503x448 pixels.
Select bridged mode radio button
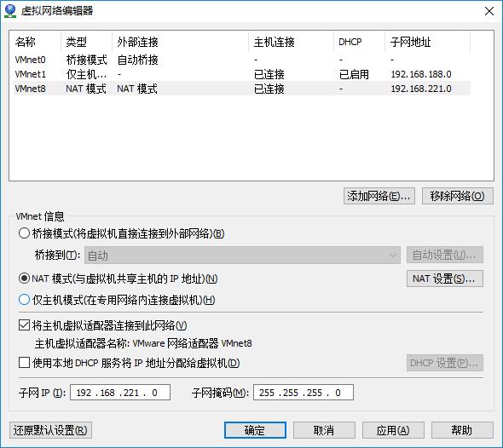point(24,233)
